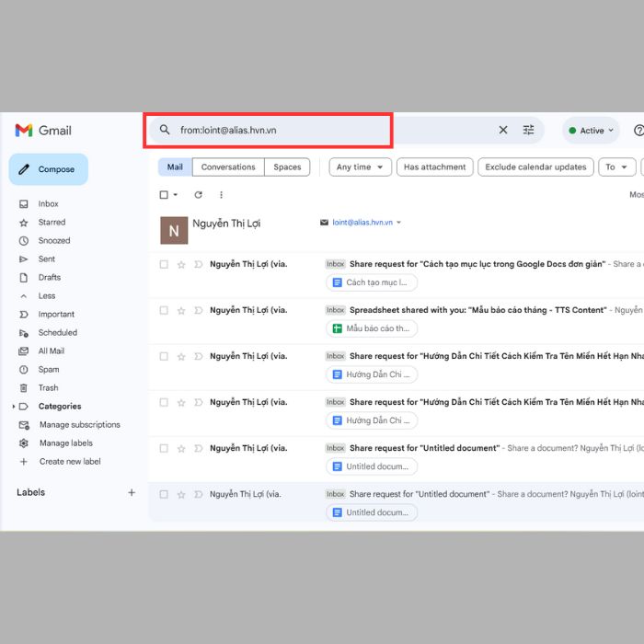Open the search options filter icon
Screen dimensions: 644x644
point(528,131)
